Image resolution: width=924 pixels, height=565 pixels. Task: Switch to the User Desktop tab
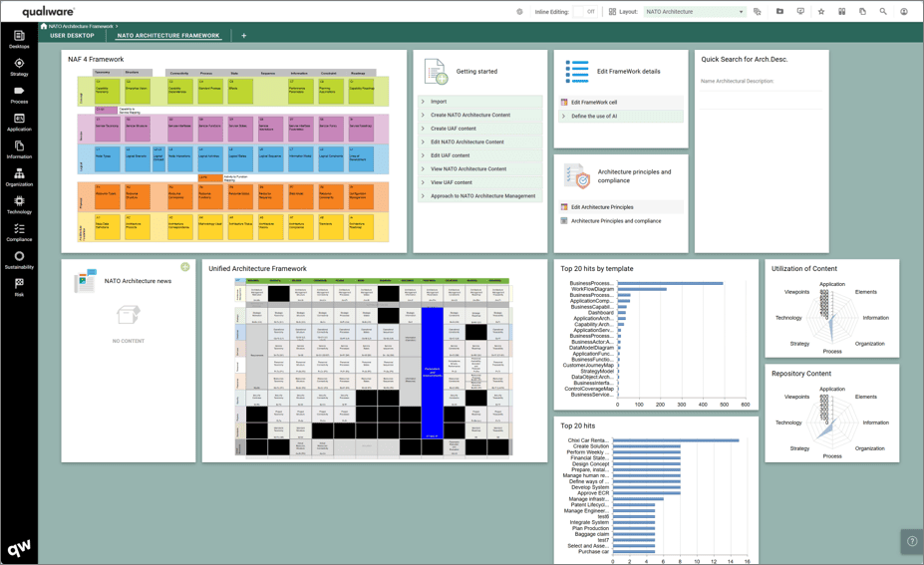pyautogui.click(x=72, y=35)
